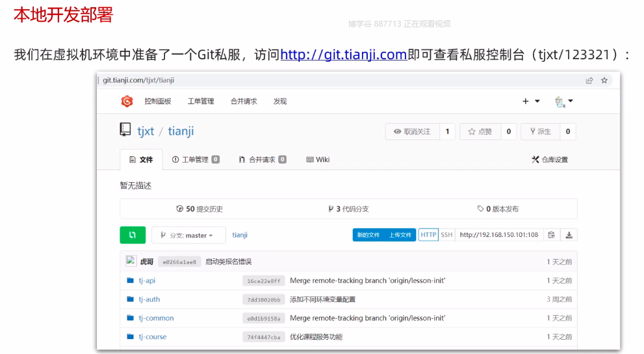The width and height of the screenshot is (644, 354).
Task: Copy the repository clone URL
Action: pos(551,235)
